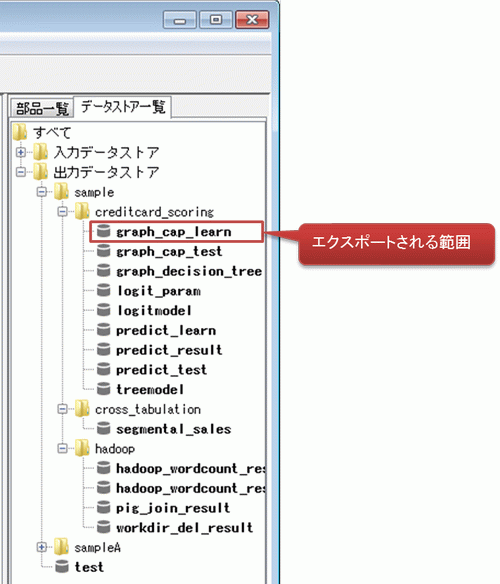Maximize the application window
The height and width of the screenshot is (584, 500).
pyautogui.click(x=216, y=19)
